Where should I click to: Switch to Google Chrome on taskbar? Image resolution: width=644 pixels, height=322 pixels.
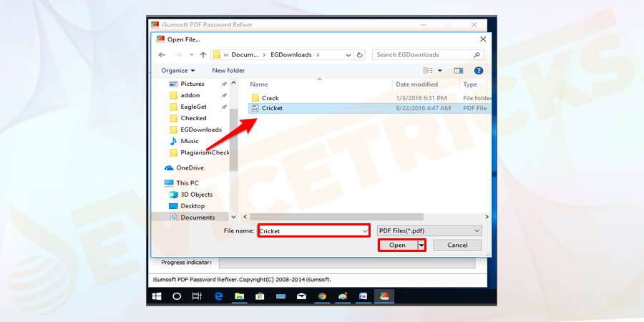322,296
